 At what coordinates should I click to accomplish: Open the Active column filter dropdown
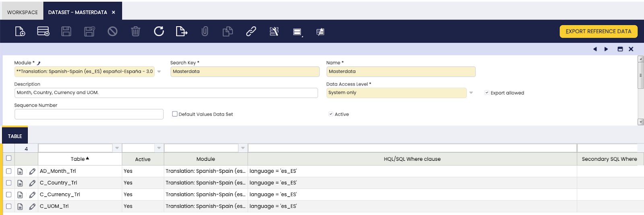click(x=159, y=148)
